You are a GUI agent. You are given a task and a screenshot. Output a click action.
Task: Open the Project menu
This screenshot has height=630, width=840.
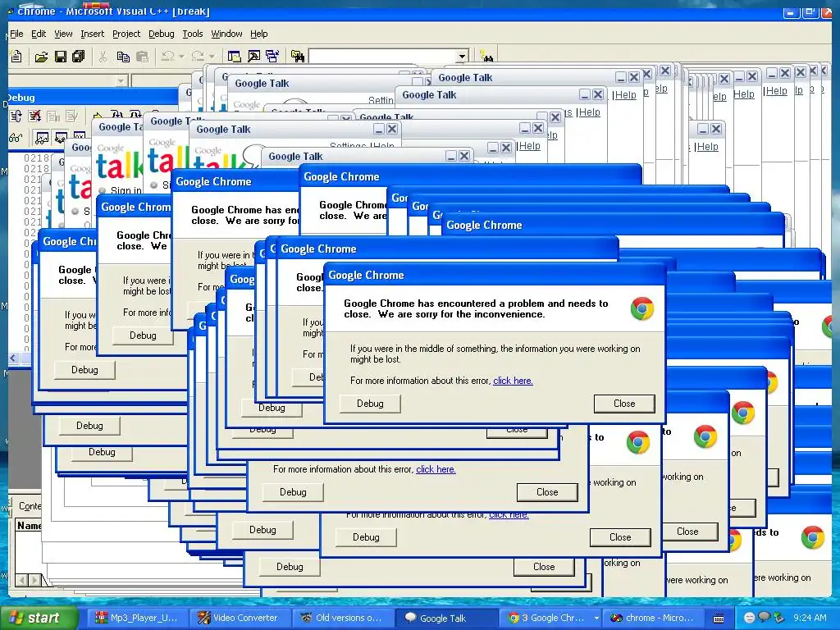pos(126,34)
